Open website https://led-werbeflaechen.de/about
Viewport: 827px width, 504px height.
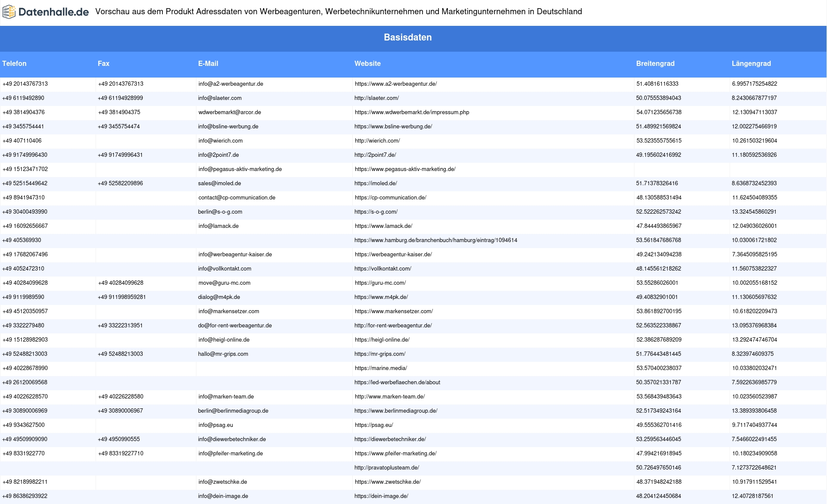point(397,383)
